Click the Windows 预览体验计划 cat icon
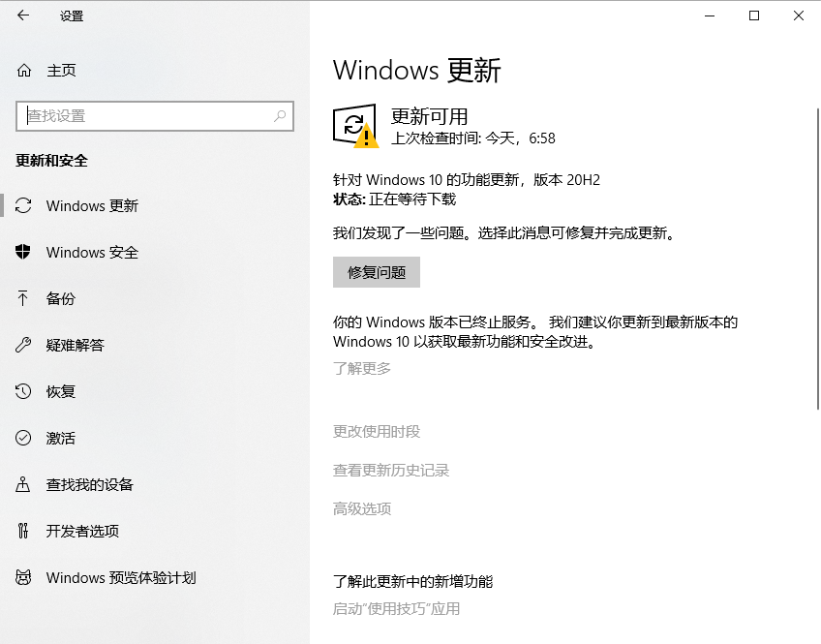 click(23, 577)
